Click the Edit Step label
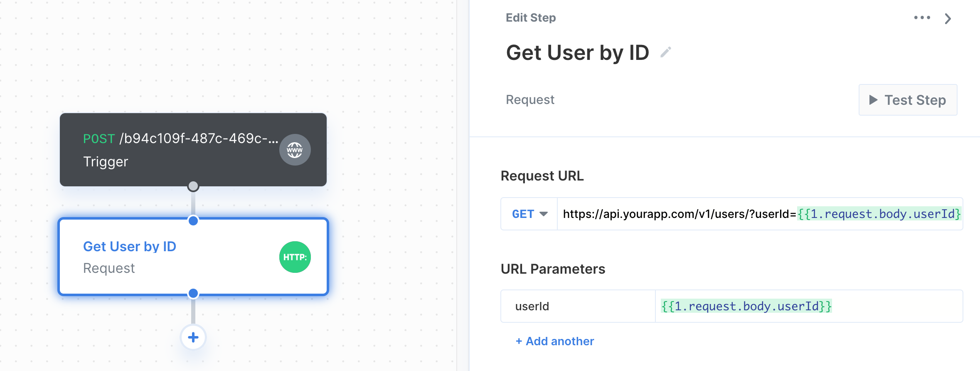 [x=531, y=17]
